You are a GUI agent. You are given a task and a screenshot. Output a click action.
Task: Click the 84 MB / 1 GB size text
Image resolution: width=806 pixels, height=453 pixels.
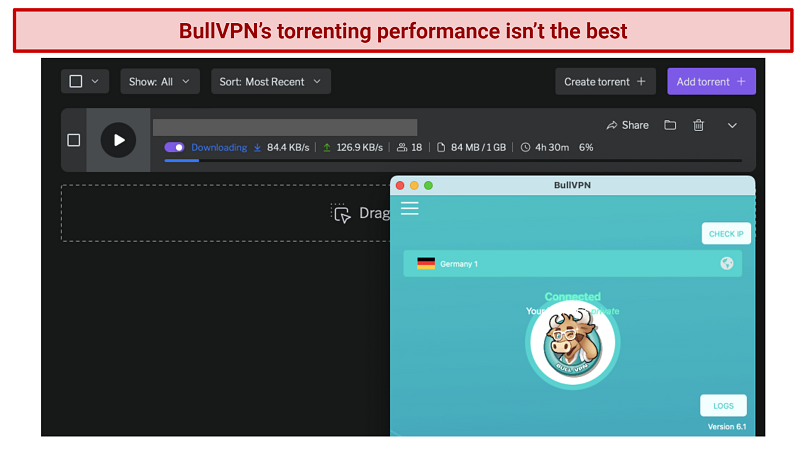(x=478, y=148)
